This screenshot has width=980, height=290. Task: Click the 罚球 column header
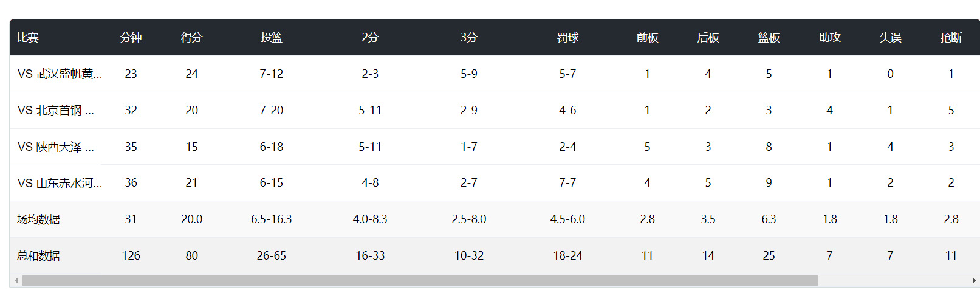pos(567,38)
